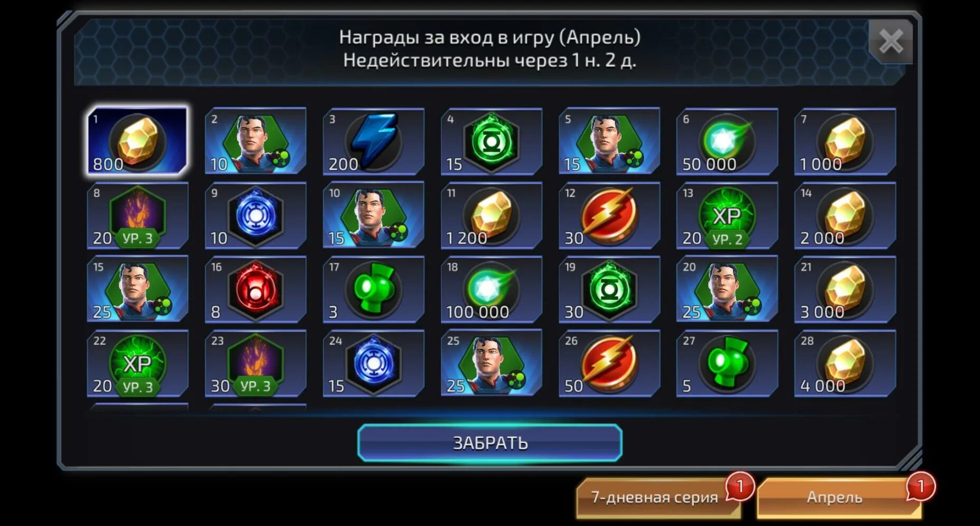Select day 1 reward of 800 gold
Screen dimensions: 980x526
137,141
